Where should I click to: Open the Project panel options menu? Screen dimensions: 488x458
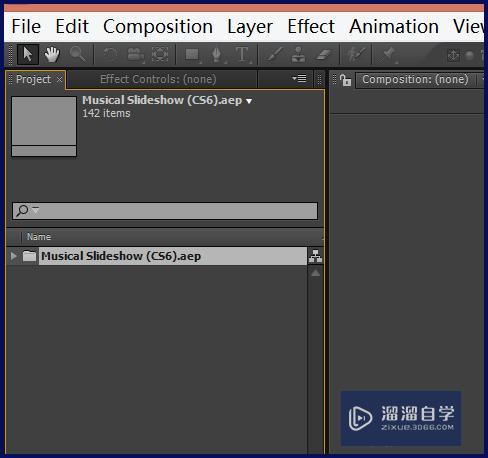299,78
